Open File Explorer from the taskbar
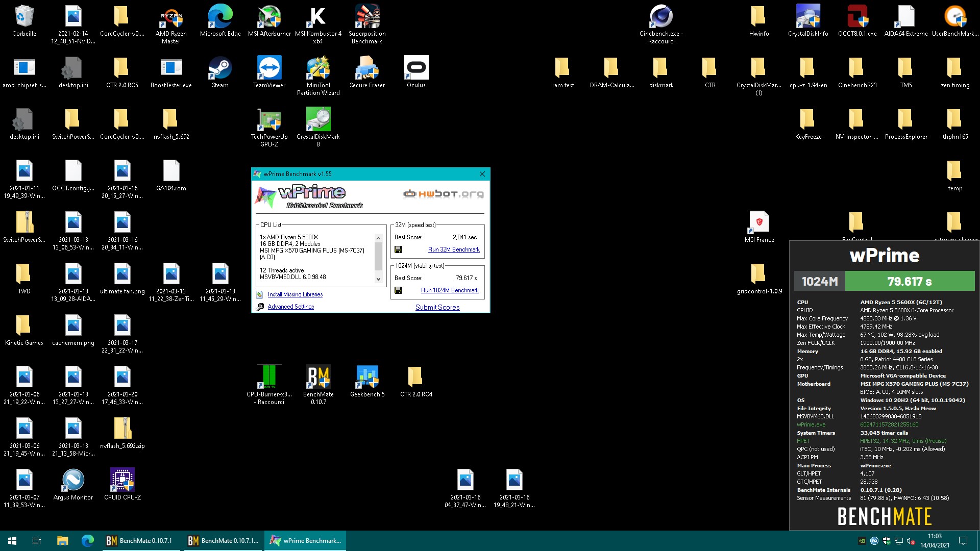Image resolution: width=980 pixels, height=551 pixels. click(62, 541)
